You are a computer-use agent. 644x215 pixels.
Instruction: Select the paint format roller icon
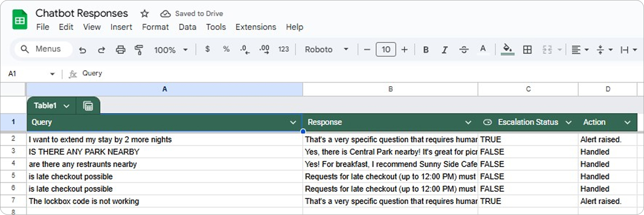(x=139, y=50)
